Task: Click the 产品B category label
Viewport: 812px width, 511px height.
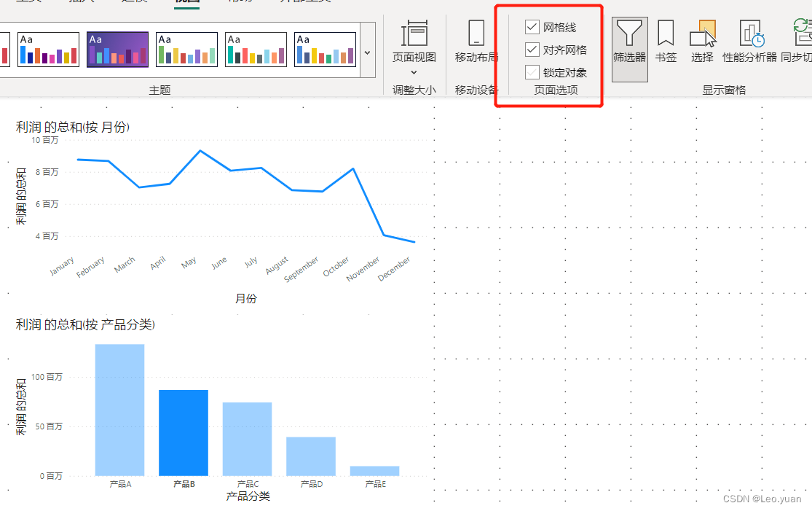Action: click(184, 484)
